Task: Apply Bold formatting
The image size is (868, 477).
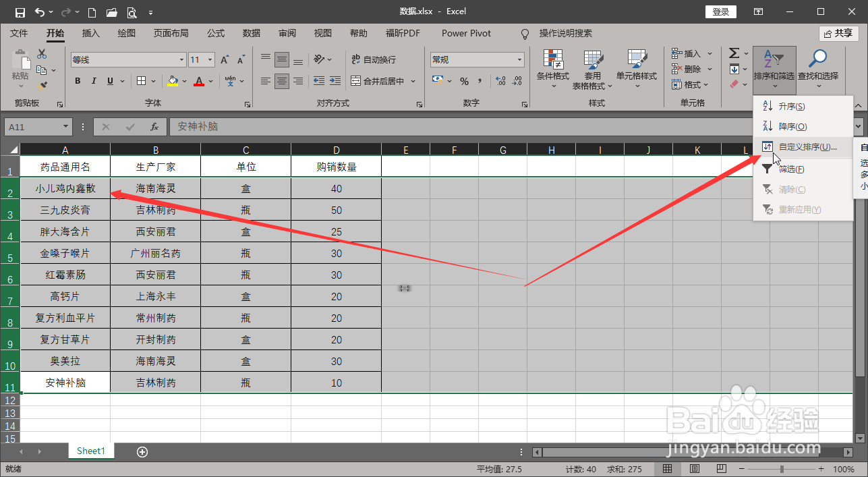Action: pos(78,81)
